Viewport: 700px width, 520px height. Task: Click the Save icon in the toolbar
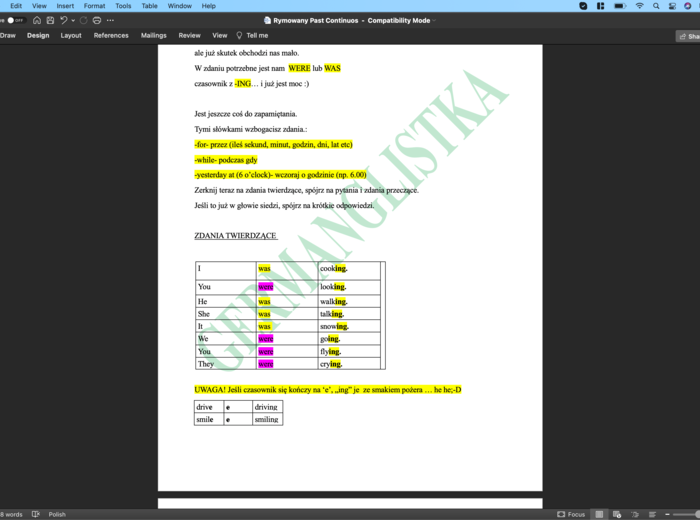(x=50, y=20)
